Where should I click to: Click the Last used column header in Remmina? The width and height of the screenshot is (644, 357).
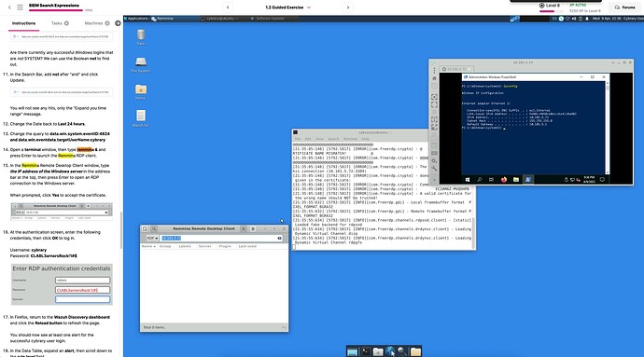tap(247, 246)
